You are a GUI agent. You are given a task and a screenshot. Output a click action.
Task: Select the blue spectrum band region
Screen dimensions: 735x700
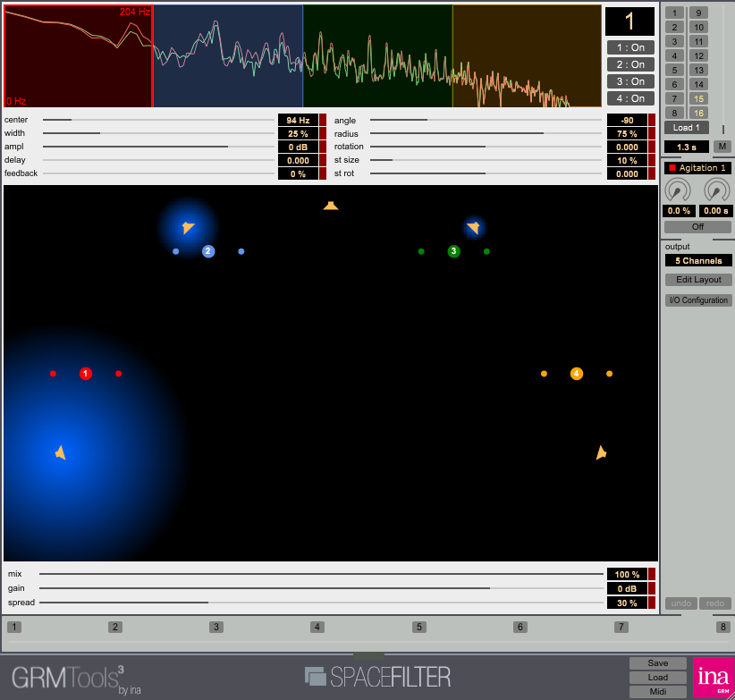(228, 56)
